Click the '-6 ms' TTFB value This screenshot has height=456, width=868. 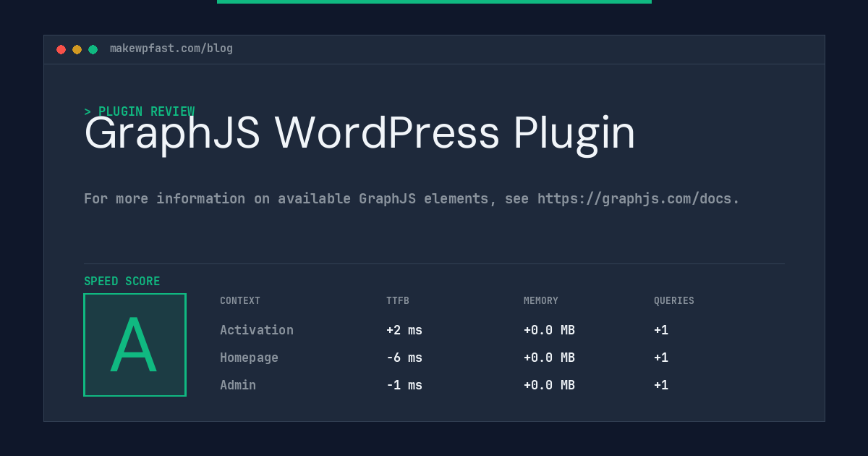click(404, 358)
